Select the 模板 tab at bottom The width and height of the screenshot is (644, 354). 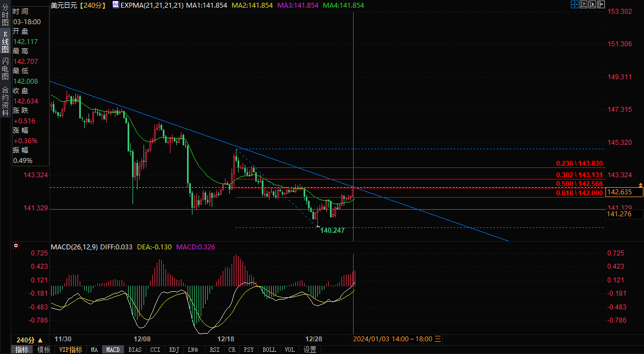(x=44, y=350)
